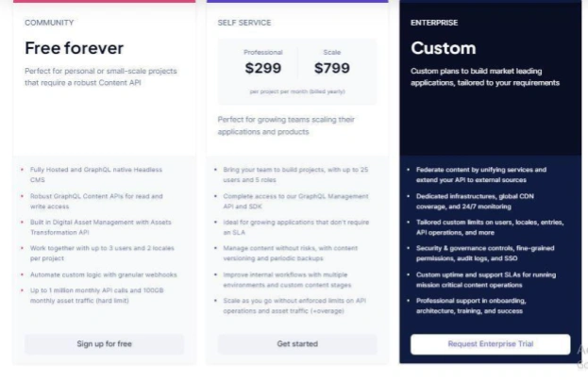
Task: Click the Custom plan heading
Action: (x=444, y=48)
